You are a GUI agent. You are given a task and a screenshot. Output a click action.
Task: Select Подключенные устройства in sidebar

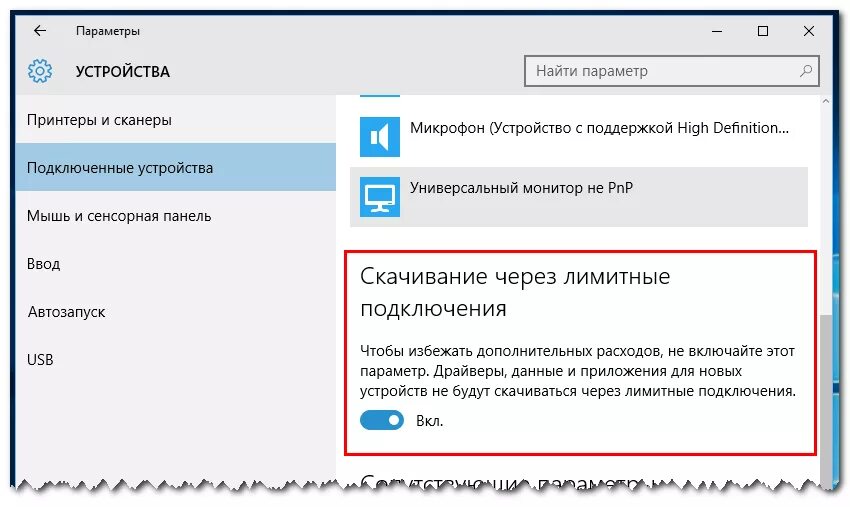point(176,168)
